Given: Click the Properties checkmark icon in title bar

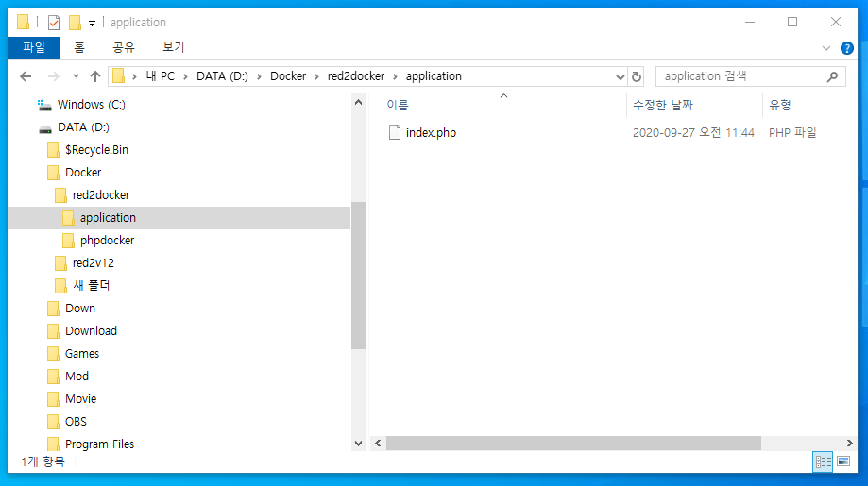Looking at the screenshot, I should [x=54, y=23].
